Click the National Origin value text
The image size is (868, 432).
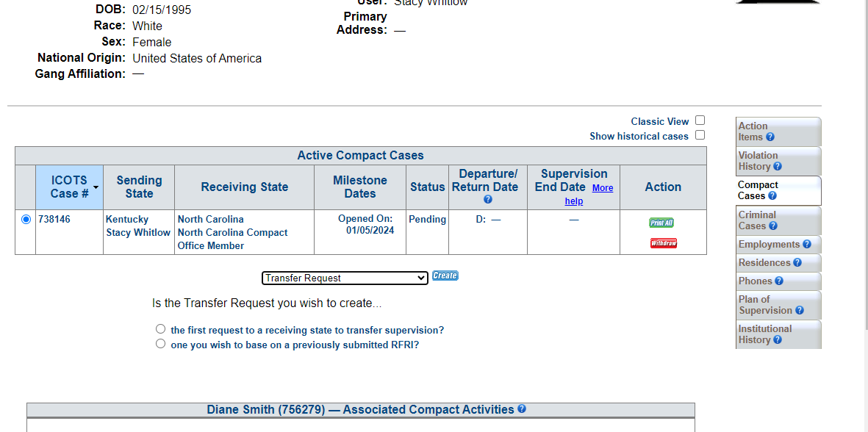click(x=197, y=58)
